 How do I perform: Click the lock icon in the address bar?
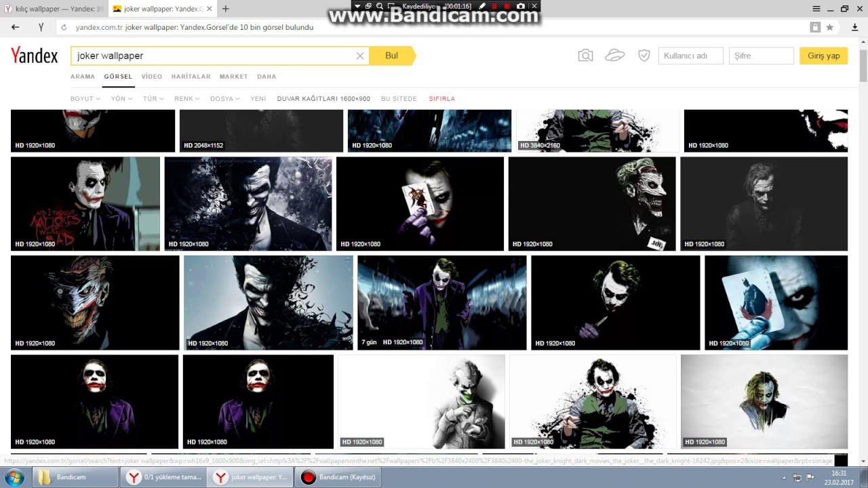815,27
